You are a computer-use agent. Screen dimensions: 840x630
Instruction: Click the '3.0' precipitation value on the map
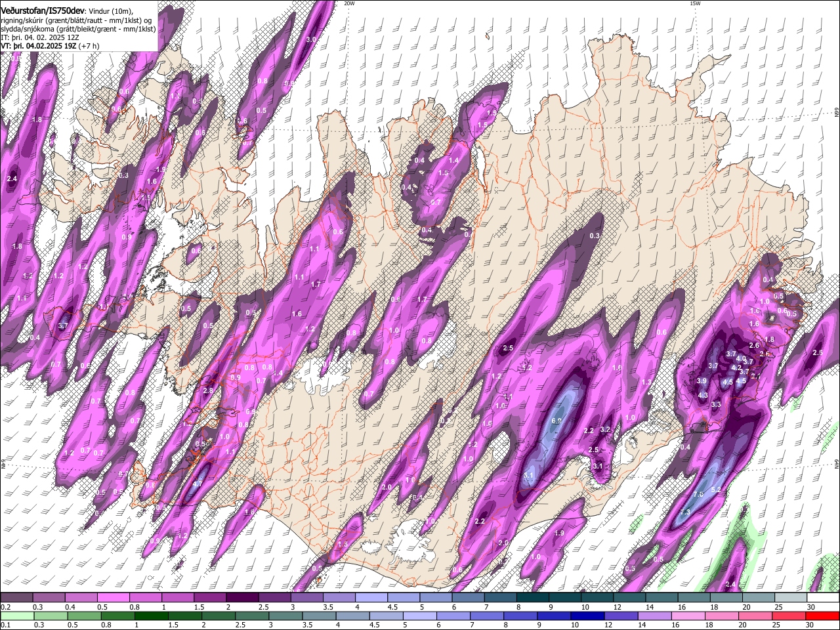coord(311,39)
